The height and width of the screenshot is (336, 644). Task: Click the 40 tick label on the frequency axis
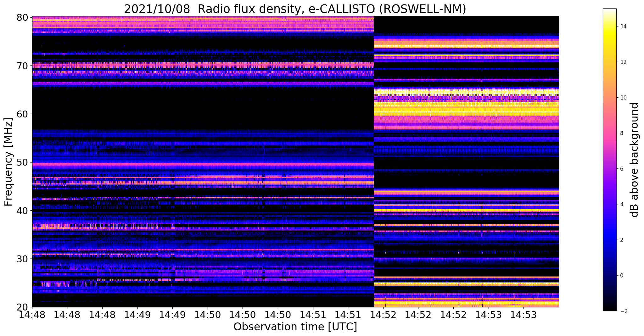coord(22,211)
